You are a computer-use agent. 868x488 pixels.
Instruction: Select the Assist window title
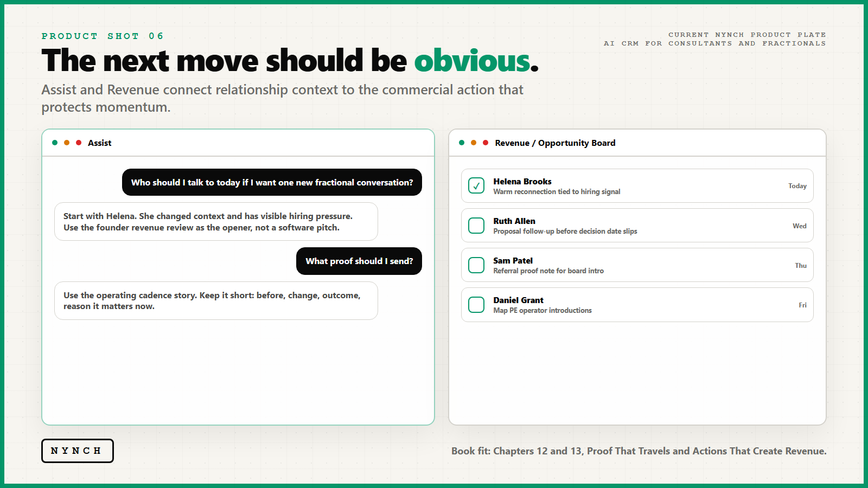click(100, 143)
